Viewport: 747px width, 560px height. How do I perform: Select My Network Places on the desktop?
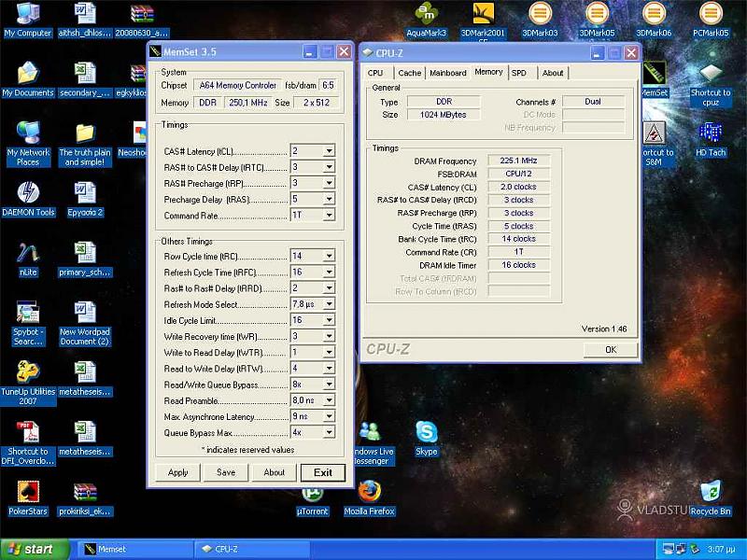(28, 144)
